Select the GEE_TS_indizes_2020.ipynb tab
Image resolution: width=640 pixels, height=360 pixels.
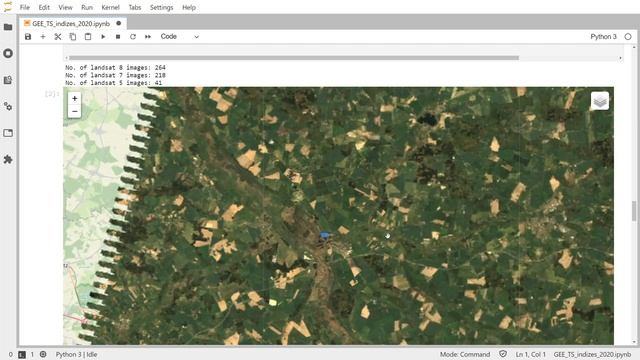[71, 24]
